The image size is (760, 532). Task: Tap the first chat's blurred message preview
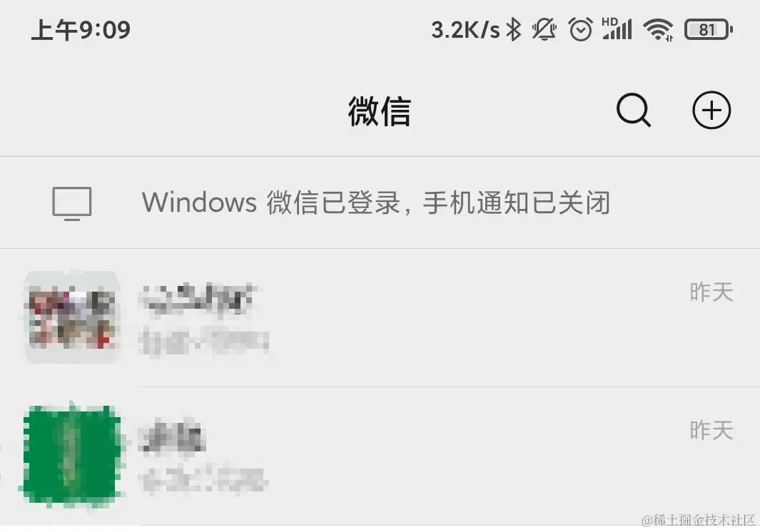pyautogui.click(x=203, y=341)
